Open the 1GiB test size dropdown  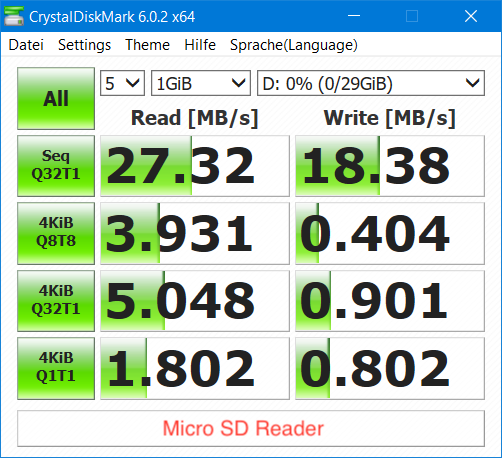coord(201,83)
